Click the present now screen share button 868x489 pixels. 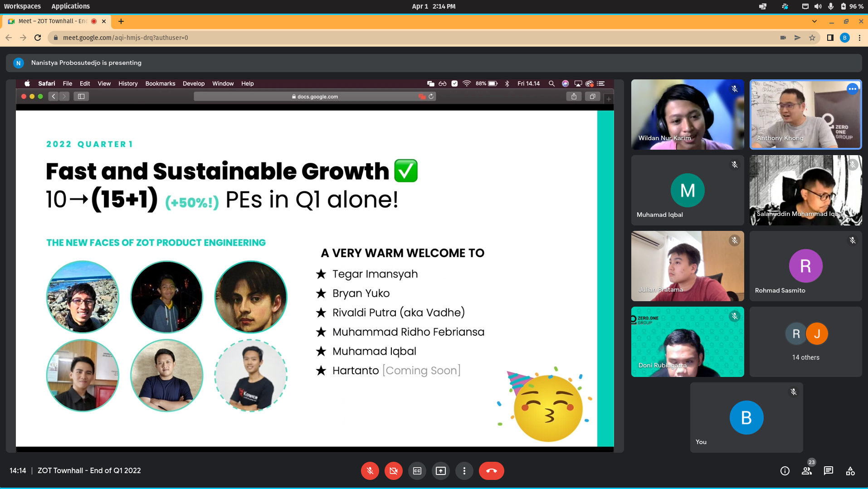tap(440, 471)
